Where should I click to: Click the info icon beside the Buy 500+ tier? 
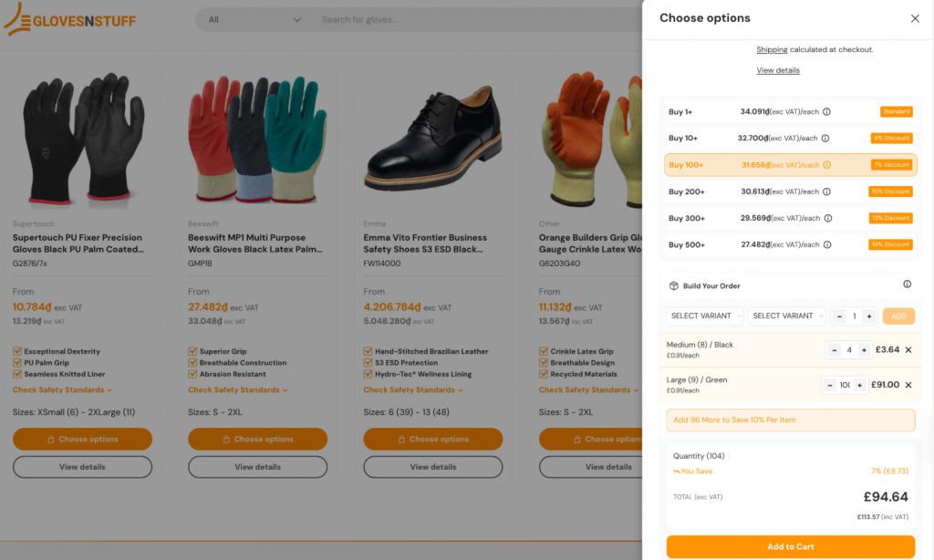click(825, 244)
